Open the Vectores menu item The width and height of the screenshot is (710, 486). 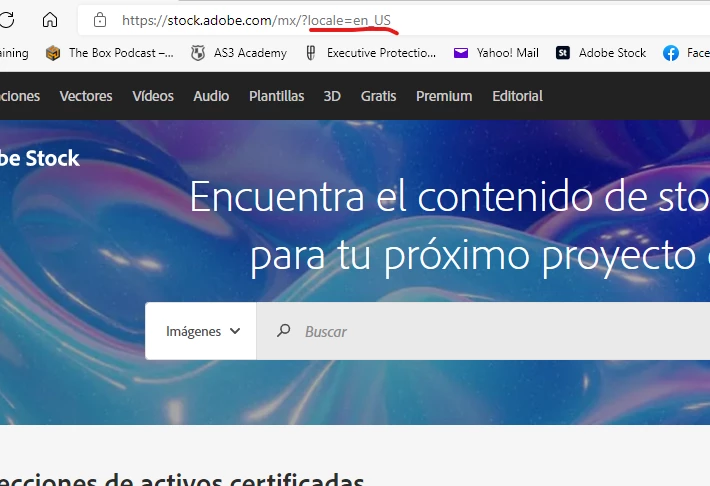click(x=86, y=96)
